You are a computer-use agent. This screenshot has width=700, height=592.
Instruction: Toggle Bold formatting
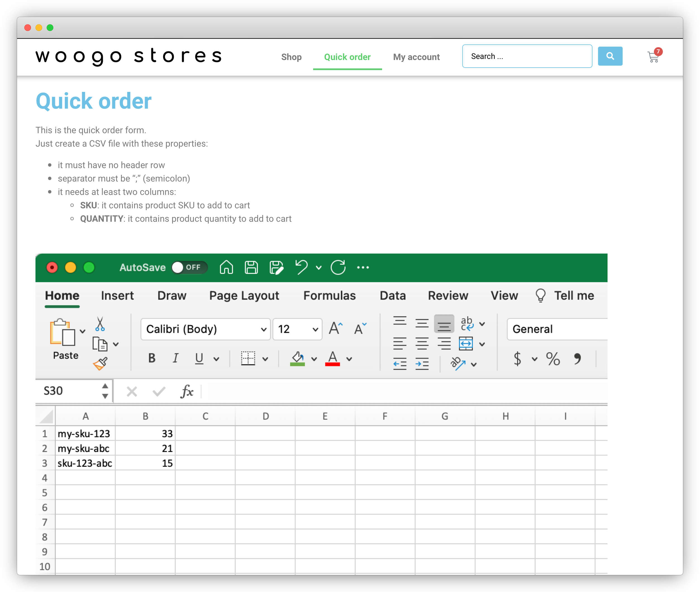click(x=152, y=358)
